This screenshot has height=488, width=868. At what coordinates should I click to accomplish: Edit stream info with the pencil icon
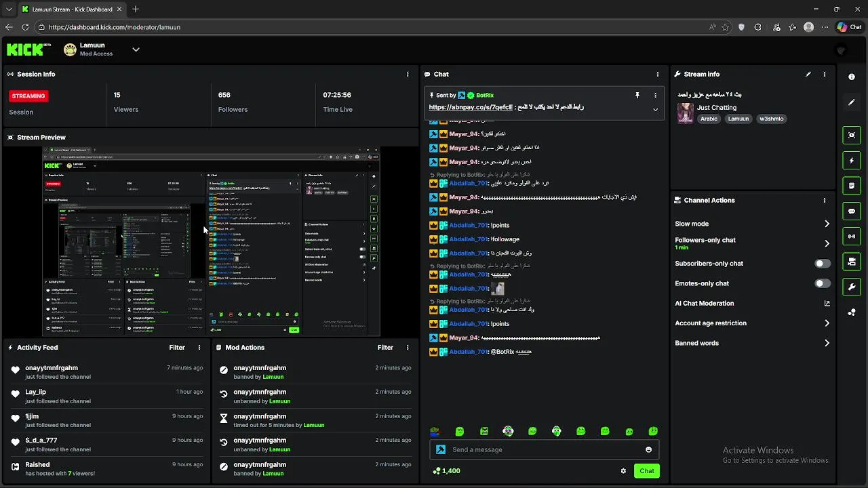pyautogui.click(x=808, y=74)
